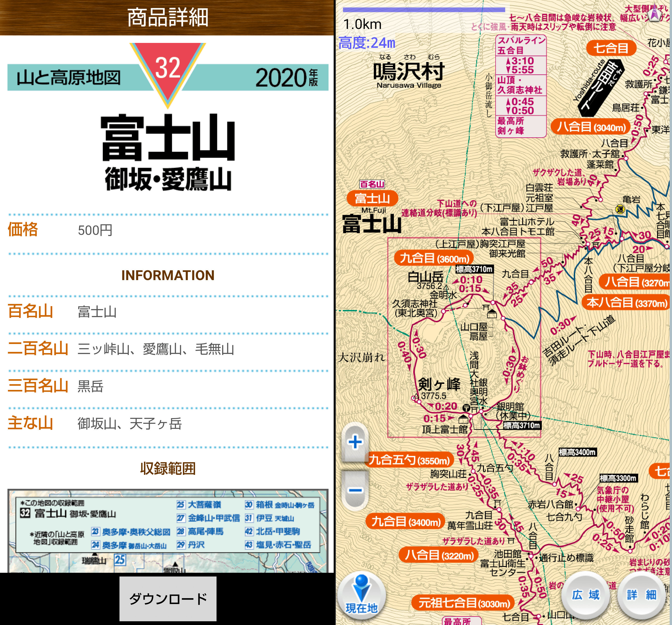
Task: Tap the 蓬莱館 hut label
Action: (600, 164)
